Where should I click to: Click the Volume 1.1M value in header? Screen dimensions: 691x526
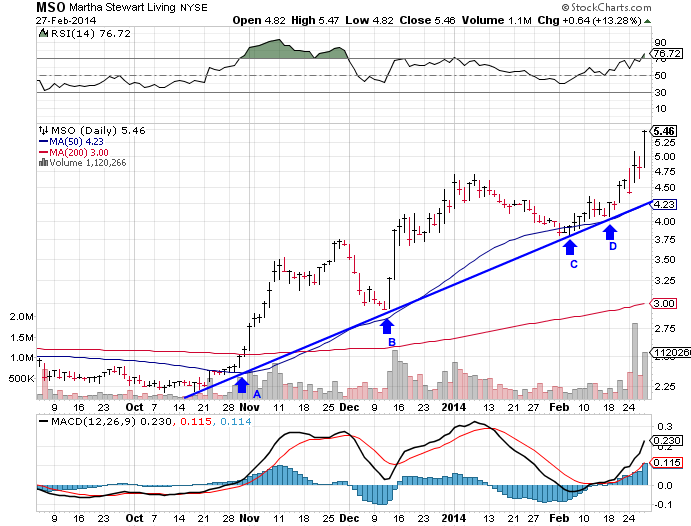(497, 20)
